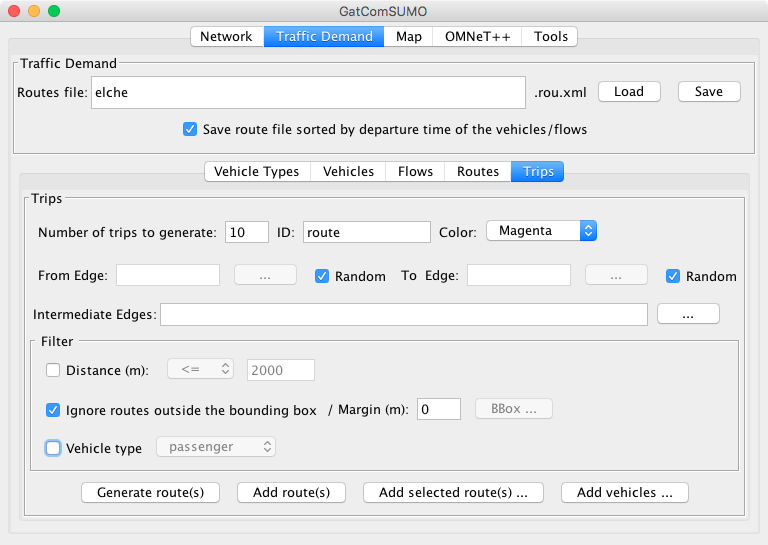768x545 pixels.
Task: Toggle the Vehicle type filter checkbox
Action: (x=54, y=448)
